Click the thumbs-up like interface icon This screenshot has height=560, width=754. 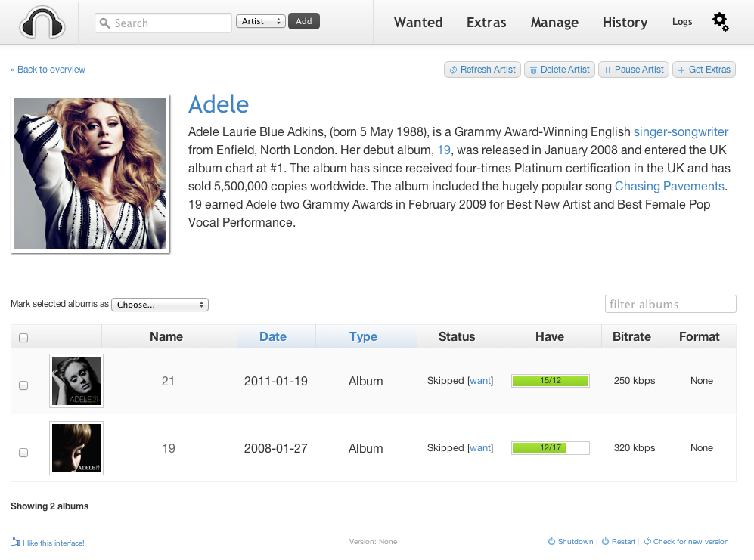pyautogui.click(x=15, y=541)
